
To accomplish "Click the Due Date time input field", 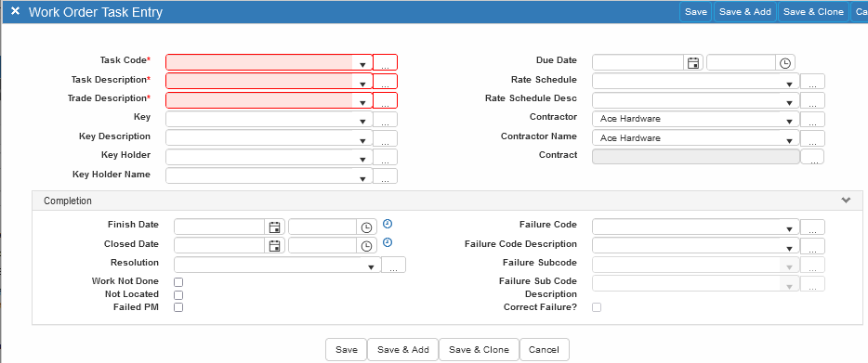I will point(742,62).
